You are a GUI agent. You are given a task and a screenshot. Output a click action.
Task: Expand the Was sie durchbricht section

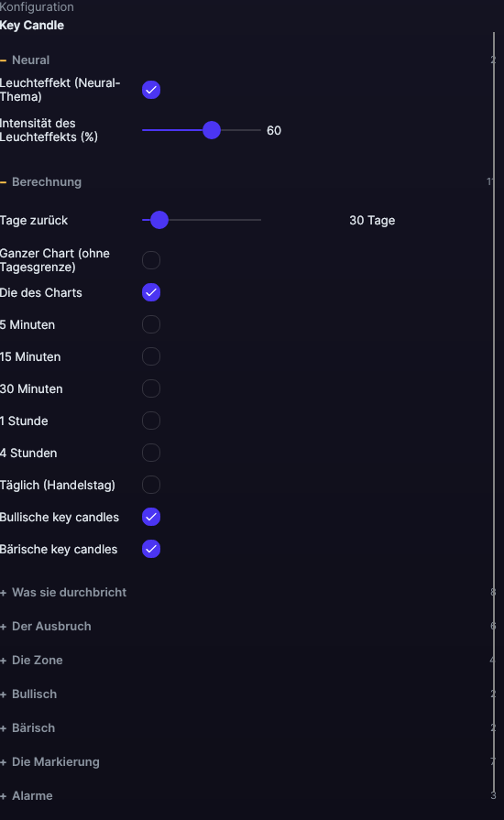(x=63, y=593)
